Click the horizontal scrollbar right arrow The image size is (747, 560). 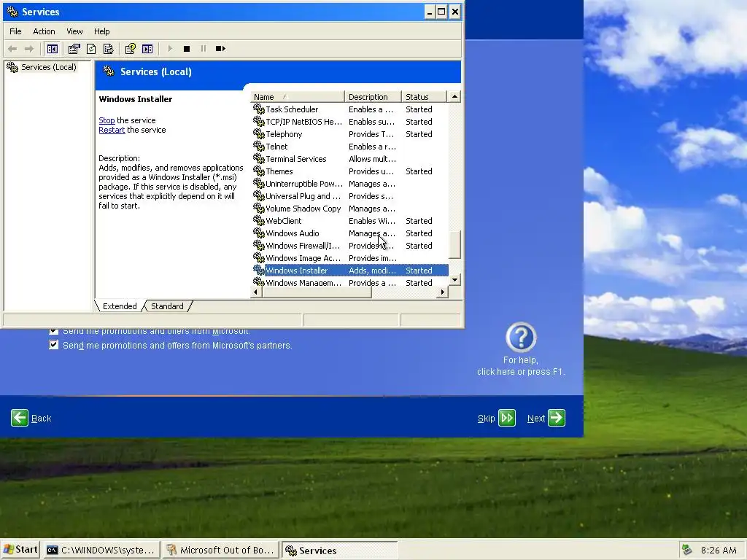(443, 292)
